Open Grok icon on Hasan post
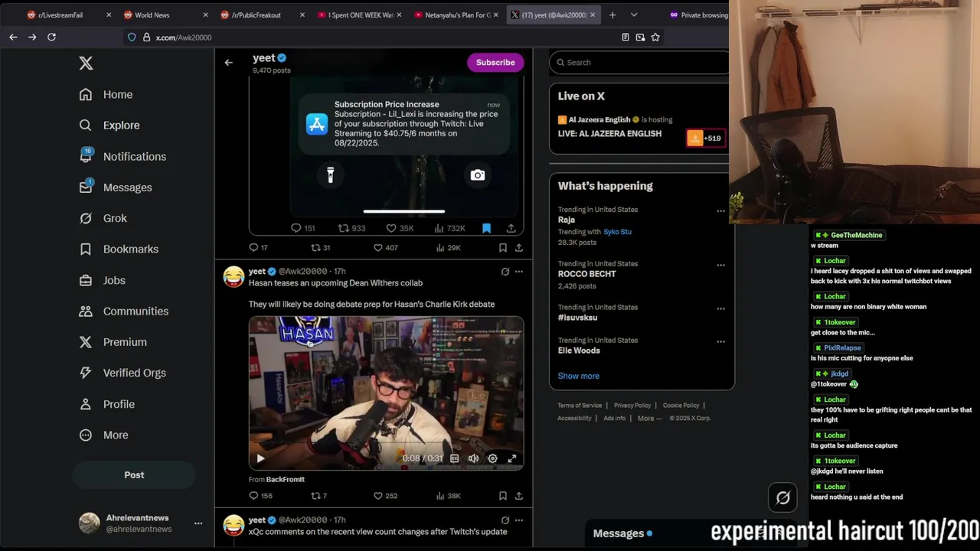The image size is (980, 551). coord(505,271)
